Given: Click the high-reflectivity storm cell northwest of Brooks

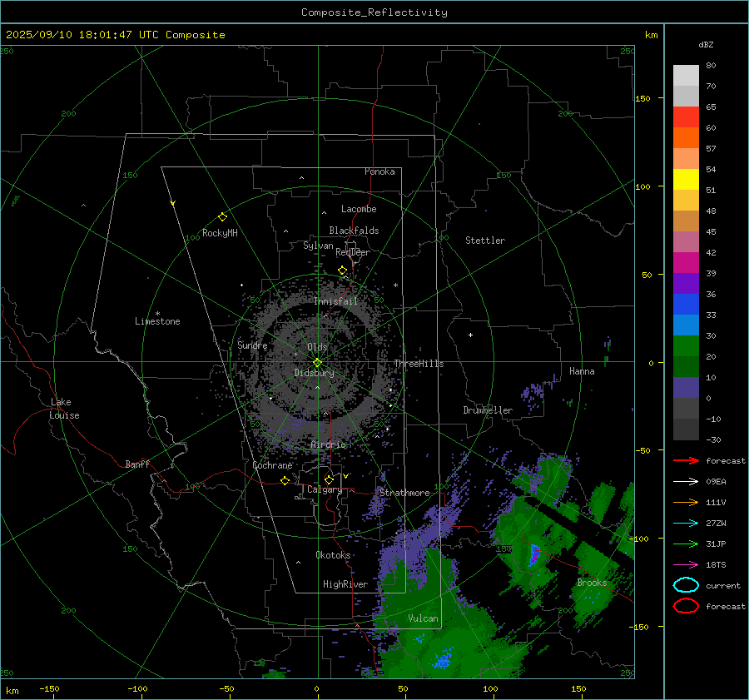Looking at the screenshot, I should (534, 554).
